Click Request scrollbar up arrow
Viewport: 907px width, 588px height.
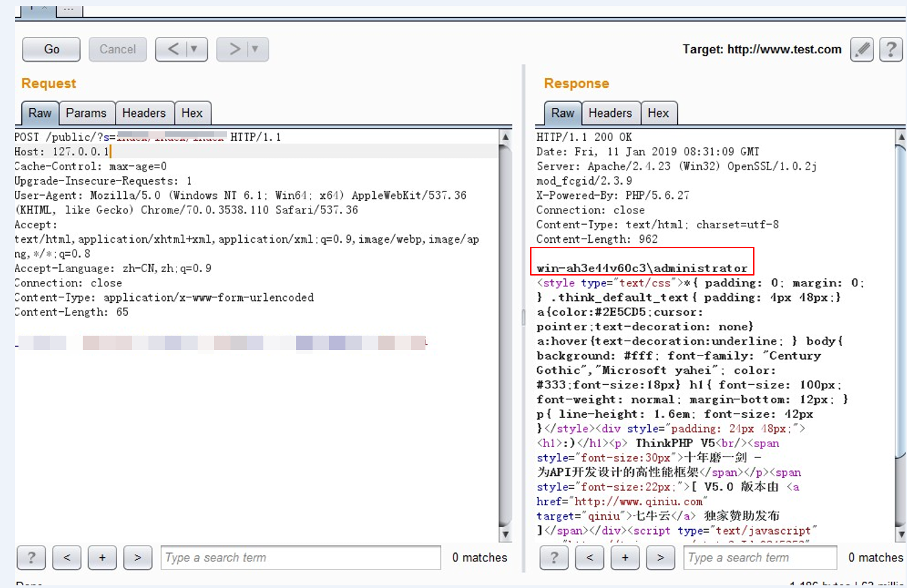point(505,137)
